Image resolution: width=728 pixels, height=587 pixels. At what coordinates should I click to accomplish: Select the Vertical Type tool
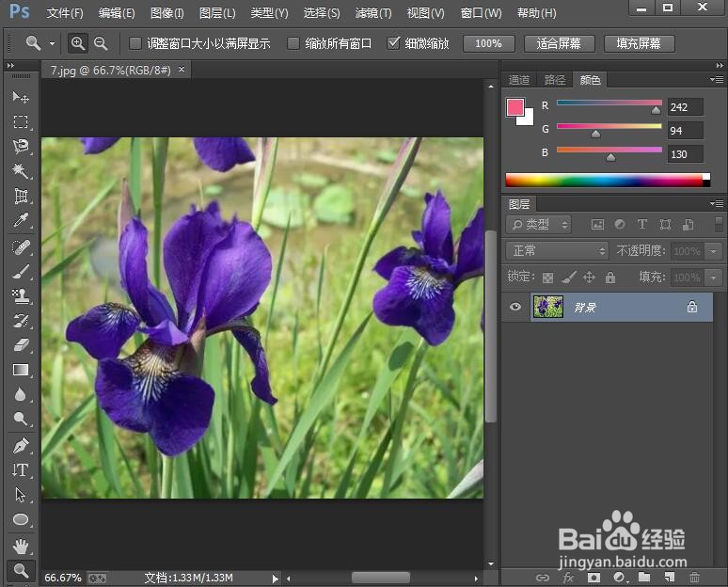click(x=21, y=470)
